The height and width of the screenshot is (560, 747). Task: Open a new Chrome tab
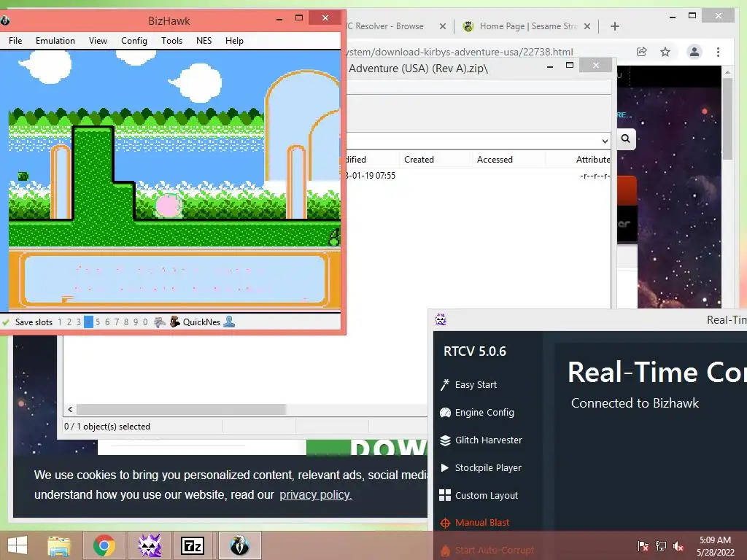[x=614, y=26]
